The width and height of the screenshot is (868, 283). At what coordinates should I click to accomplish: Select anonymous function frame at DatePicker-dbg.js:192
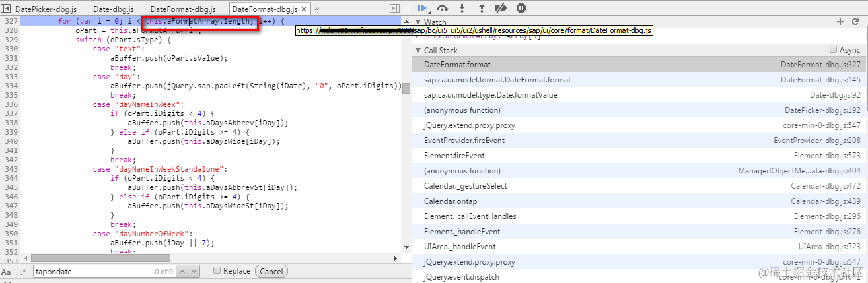point(639,110)
